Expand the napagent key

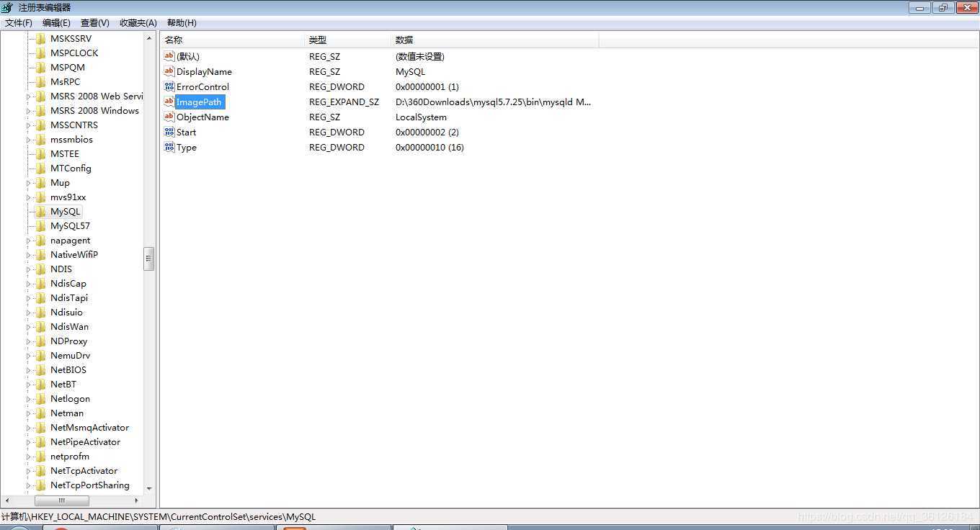click(29, 241)
